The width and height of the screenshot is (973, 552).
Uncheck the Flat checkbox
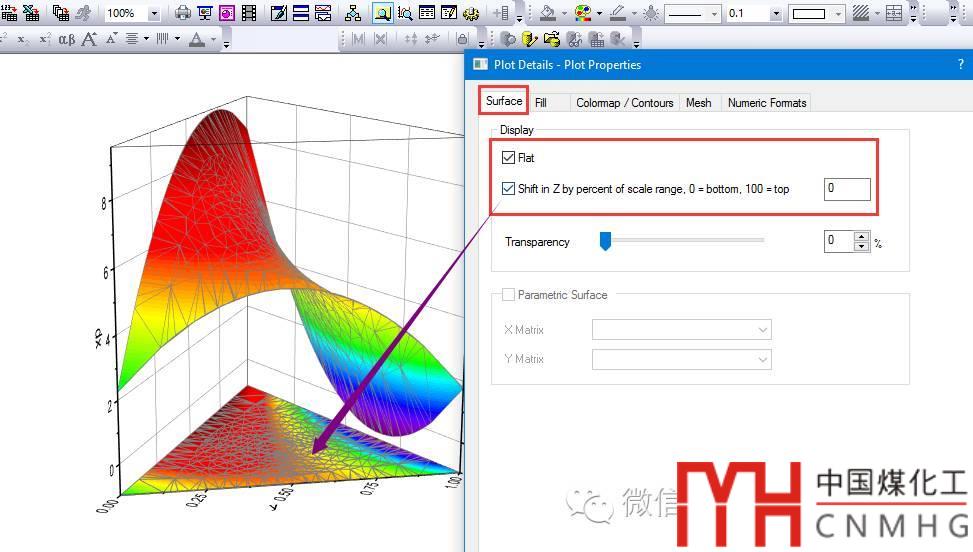(x=509, y=158)
